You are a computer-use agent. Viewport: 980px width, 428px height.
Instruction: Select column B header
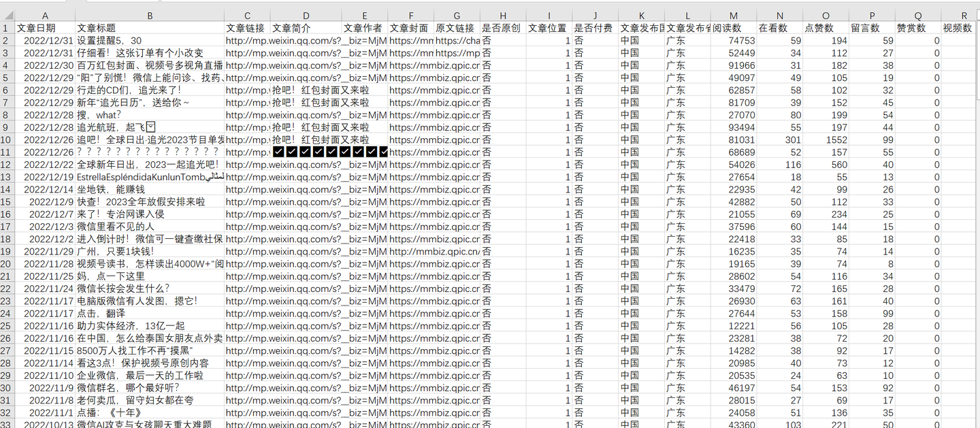pos(150,16)
